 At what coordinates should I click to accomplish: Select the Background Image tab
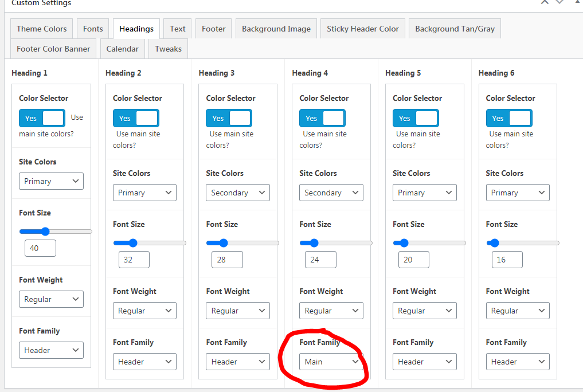point(276,29)
